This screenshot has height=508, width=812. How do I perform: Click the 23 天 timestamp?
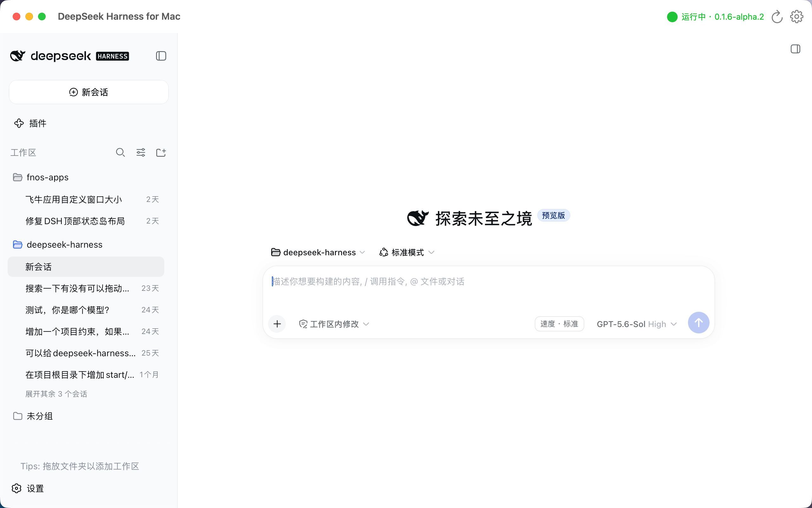tap(150, 288)
